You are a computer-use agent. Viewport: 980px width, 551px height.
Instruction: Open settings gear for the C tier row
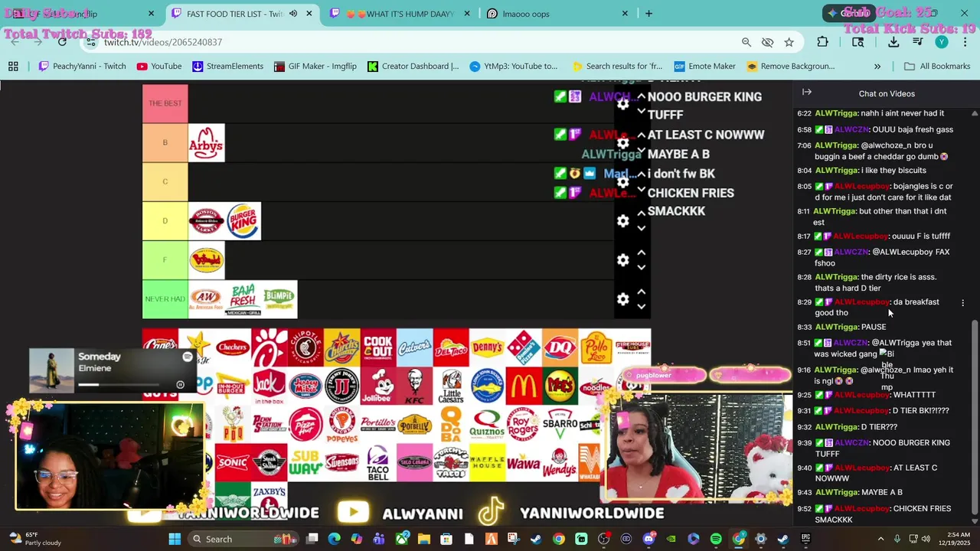click(x=623, y=182)
